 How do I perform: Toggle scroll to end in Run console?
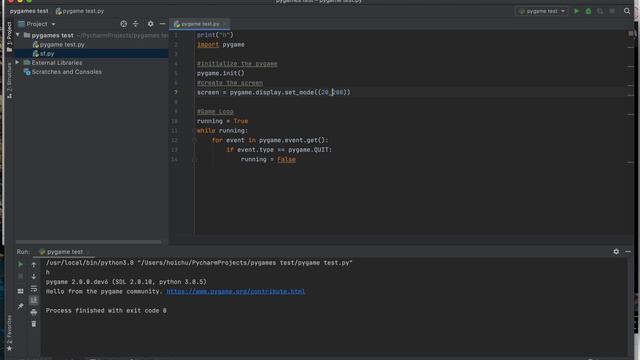click(34, 300)
